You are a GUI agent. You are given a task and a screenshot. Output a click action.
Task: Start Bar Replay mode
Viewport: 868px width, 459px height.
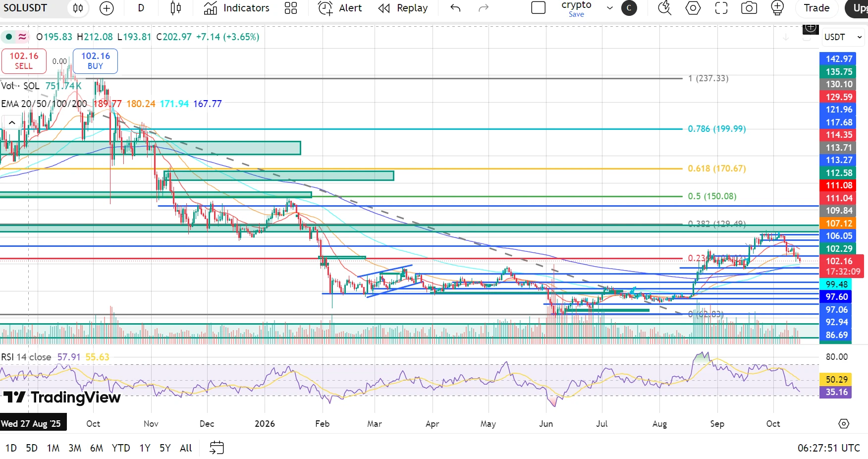(403, 8)
